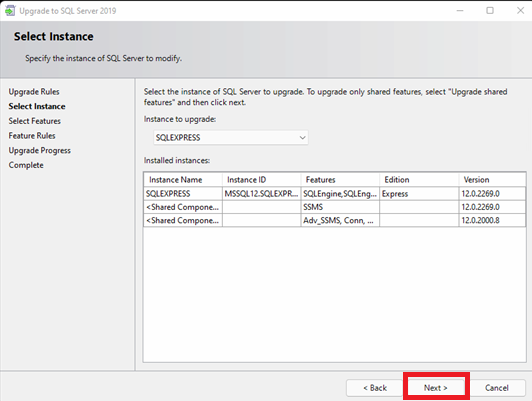This screenshot has width=532, height=401.
Task: Open the Feature Rules step
Action: [x=32, y=136]
